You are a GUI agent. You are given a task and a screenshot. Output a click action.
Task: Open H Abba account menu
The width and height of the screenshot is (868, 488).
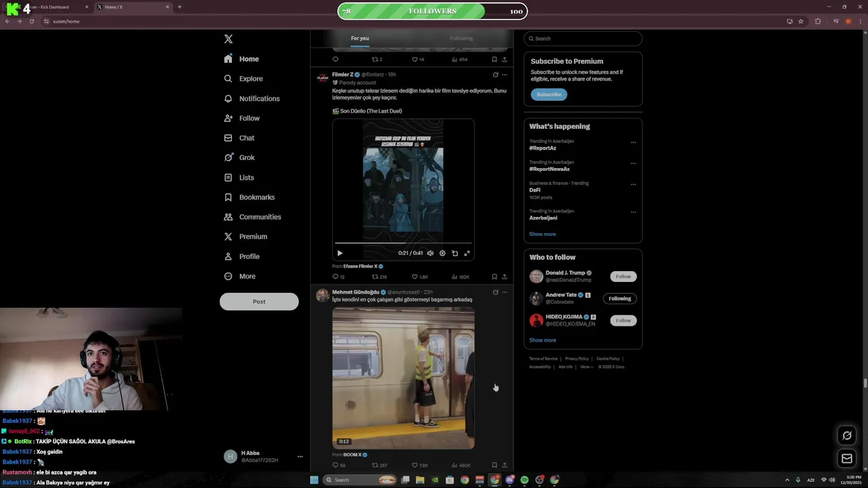click(264, 456)
